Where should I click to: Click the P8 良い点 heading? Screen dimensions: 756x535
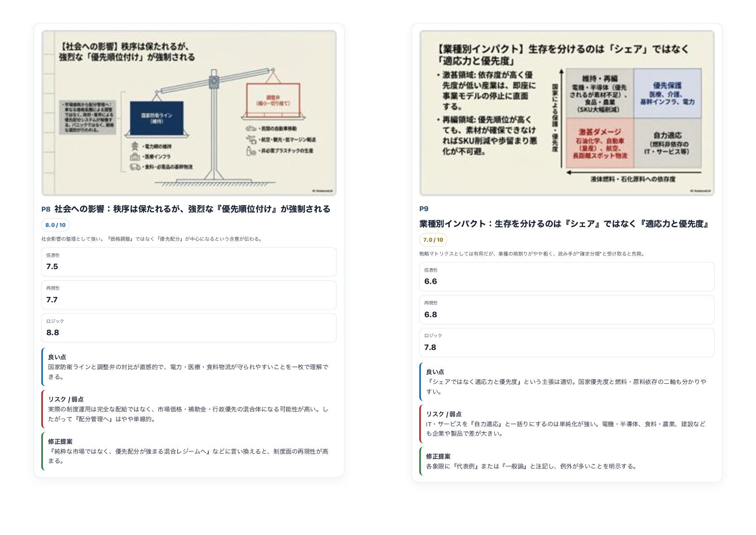tap(57, 357)
